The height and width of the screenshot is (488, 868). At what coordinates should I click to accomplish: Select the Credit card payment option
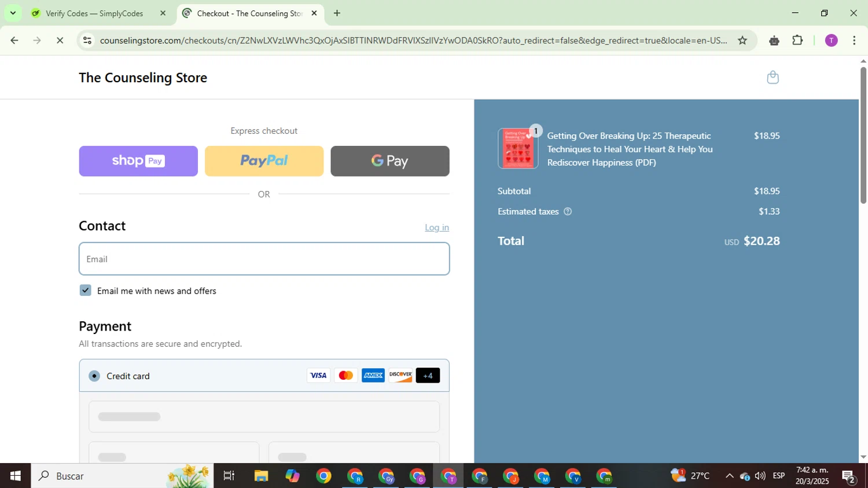click(x=94, y=376)
